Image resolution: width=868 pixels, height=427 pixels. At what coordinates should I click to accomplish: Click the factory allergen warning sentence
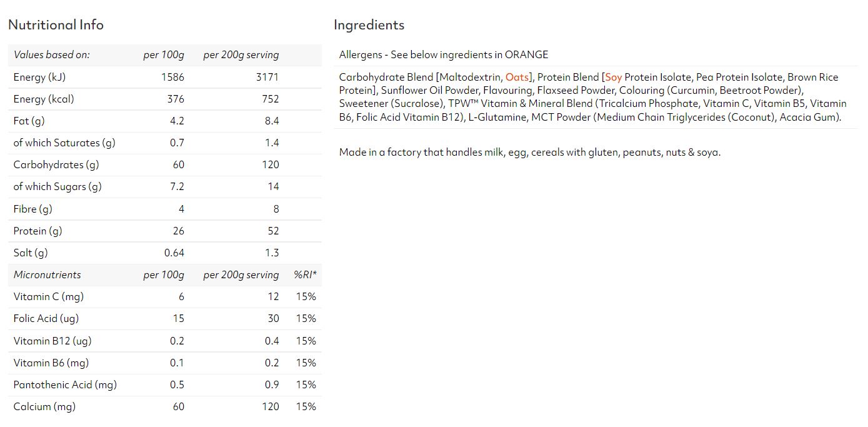[530, 152]
